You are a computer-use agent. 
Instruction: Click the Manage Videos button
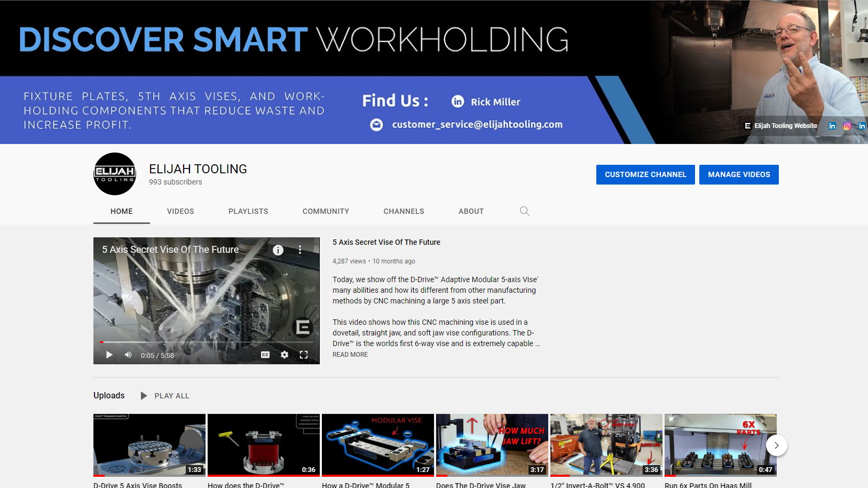(739, 174)
